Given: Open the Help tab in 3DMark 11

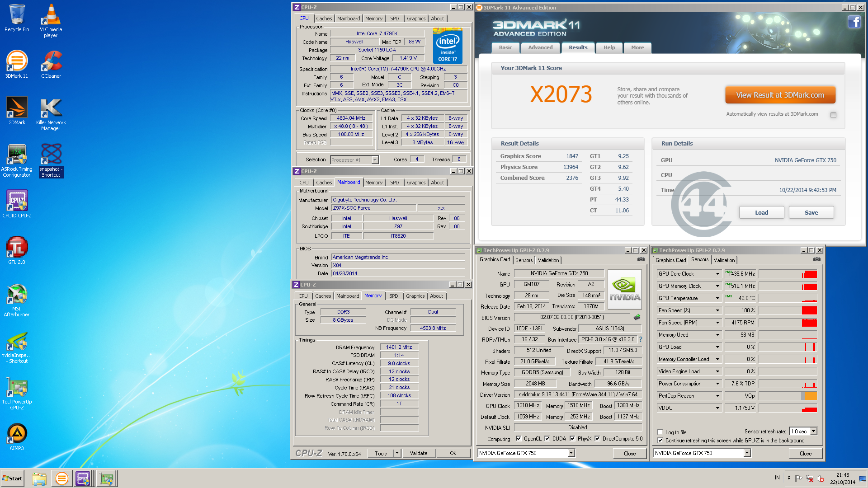Looking at the screenshot, I should [x=609, y=47].
